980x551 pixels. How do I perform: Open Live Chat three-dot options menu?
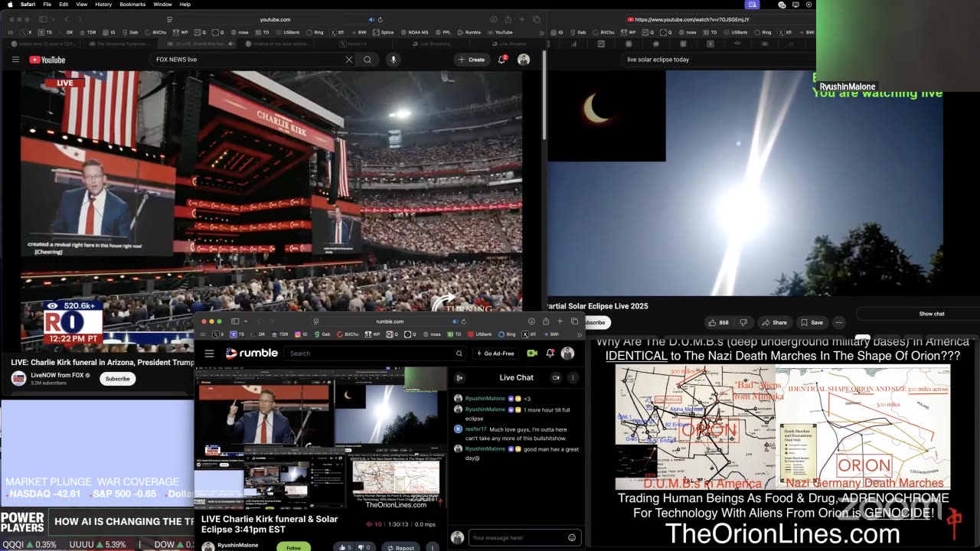click(573, 378)
